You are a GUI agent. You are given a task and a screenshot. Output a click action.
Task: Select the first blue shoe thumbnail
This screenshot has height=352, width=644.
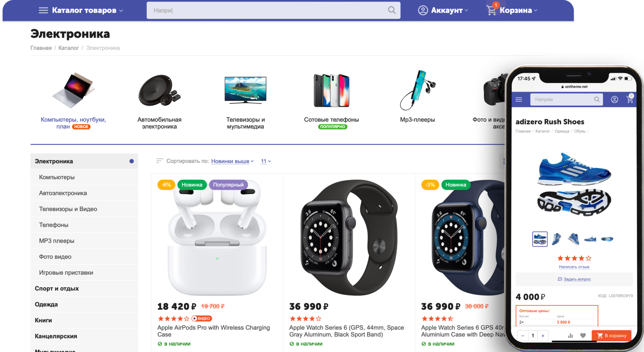540,239
